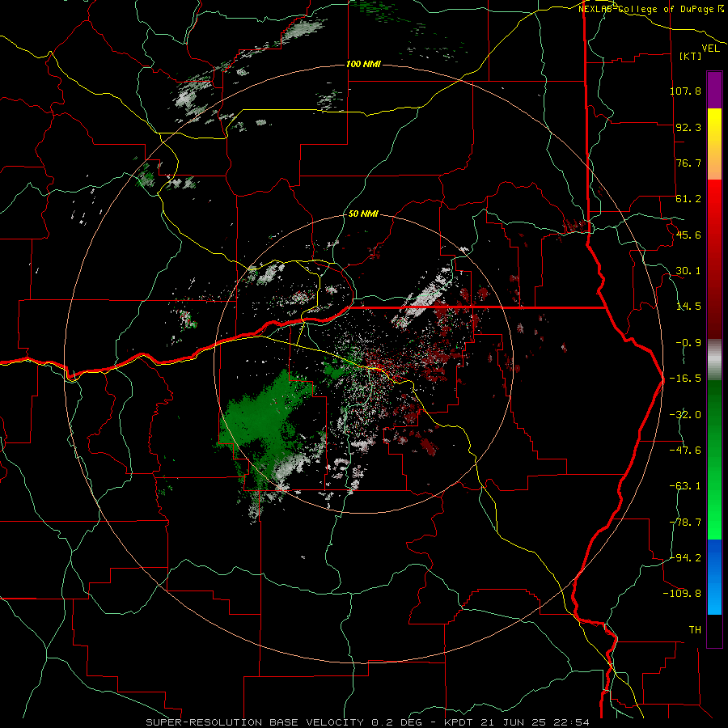Pick the yellow-orange segment of the color bar
Viewport: 728px width, 728px height.
[714, 144]
